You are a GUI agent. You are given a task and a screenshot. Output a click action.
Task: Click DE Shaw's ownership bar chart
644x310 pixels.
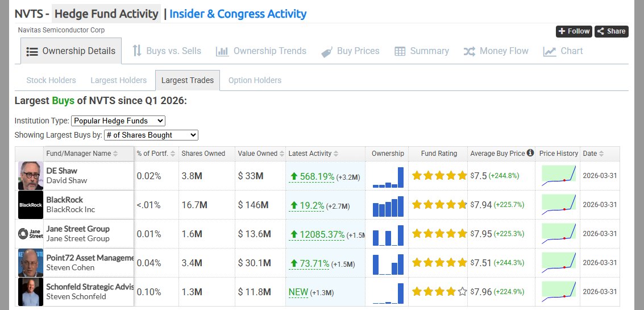388,177
